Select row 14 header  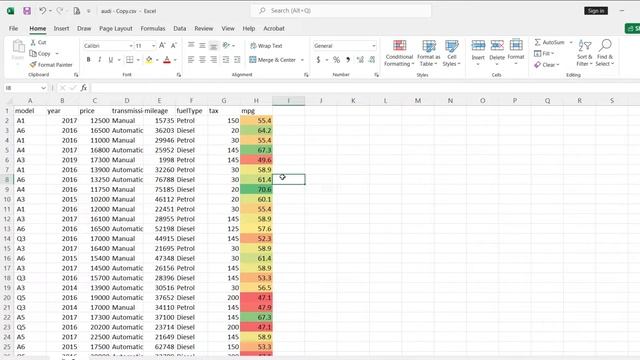coord(7,238)
